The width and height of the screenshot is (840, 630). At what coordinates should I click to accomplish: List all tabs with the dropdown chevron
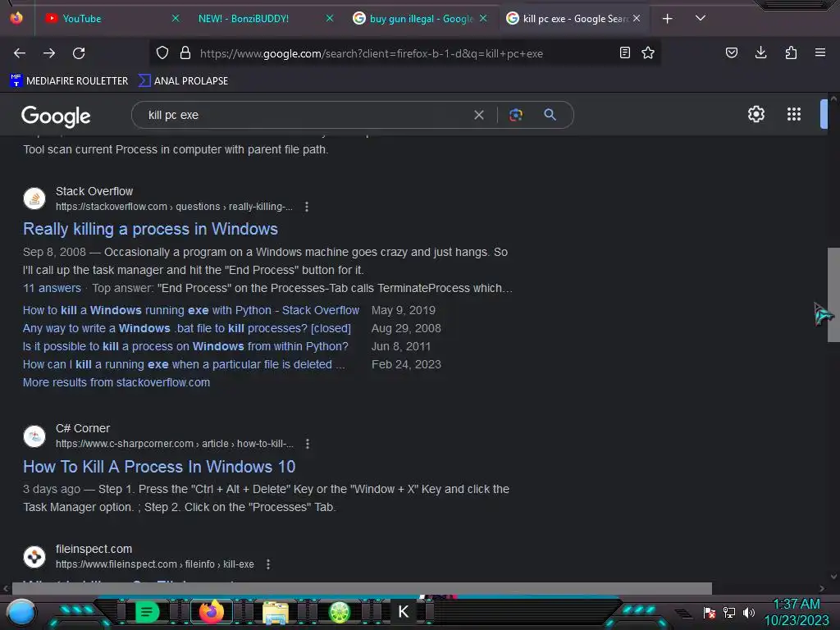tap(700, 18)
